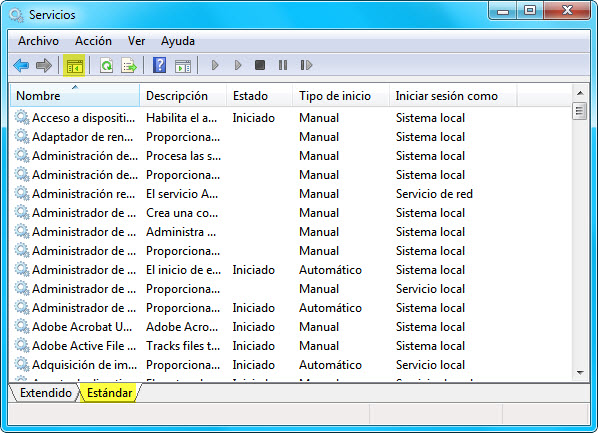Click gear icon of Acceso a dispositi... row

[22, 117]
